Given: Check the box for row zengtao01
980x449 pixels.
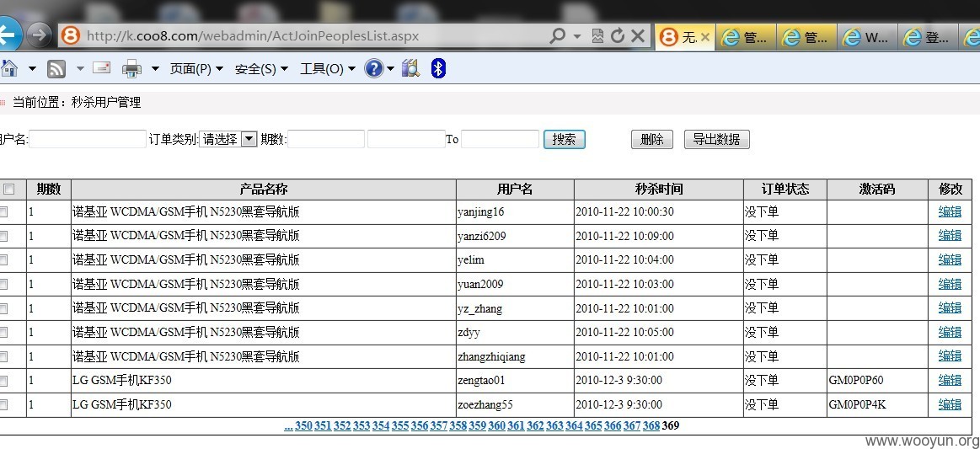Looking at the screenshot, I should pyautogui.click(x=3, y=381).
